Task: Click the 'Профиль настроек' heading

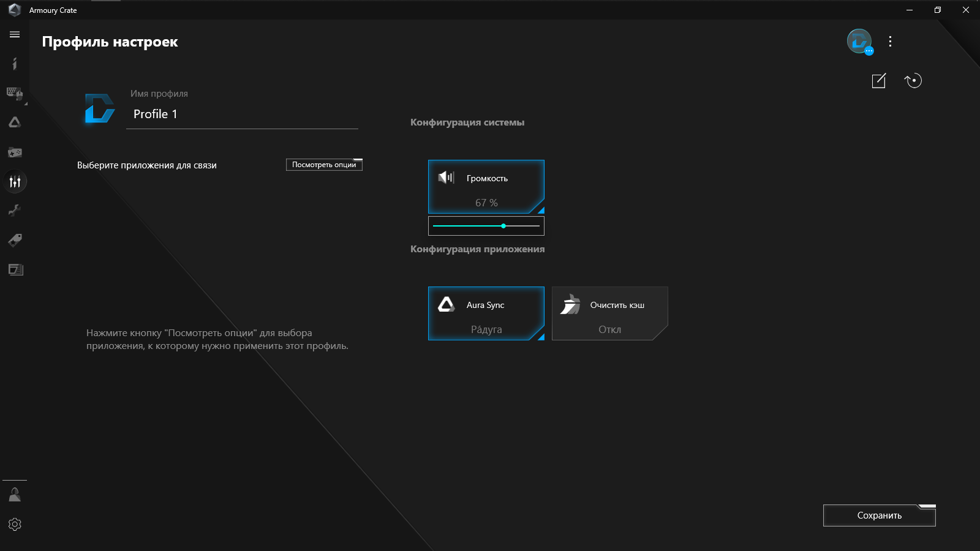Action: tap(110, 42)
